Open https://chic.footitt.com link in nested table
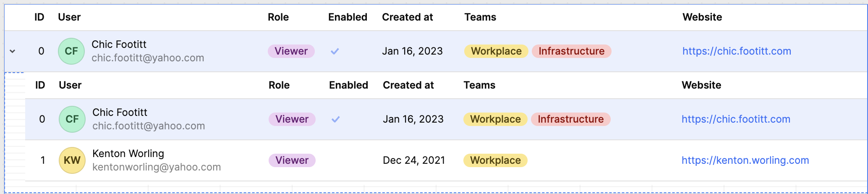868x194 pixels. pyautogui.click(x=736, y=119)
